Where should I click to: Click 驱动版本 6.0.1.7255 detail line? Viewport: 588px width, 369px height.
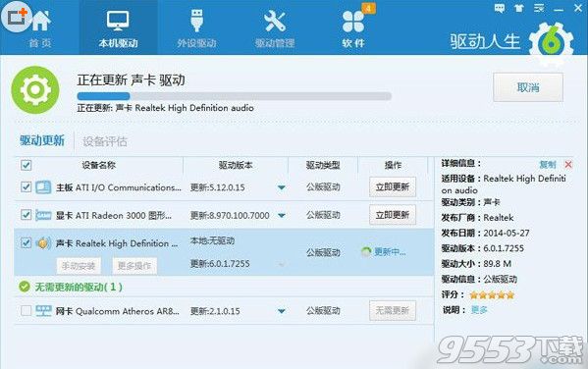[x=483, y=248]
